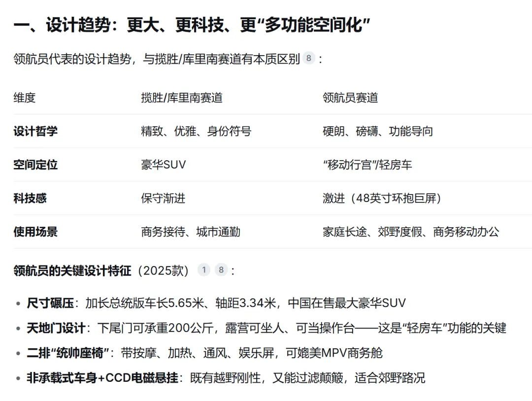The image size is (532, 401).
Task: Click the cell 保守渐进
Action: (163, 198)
